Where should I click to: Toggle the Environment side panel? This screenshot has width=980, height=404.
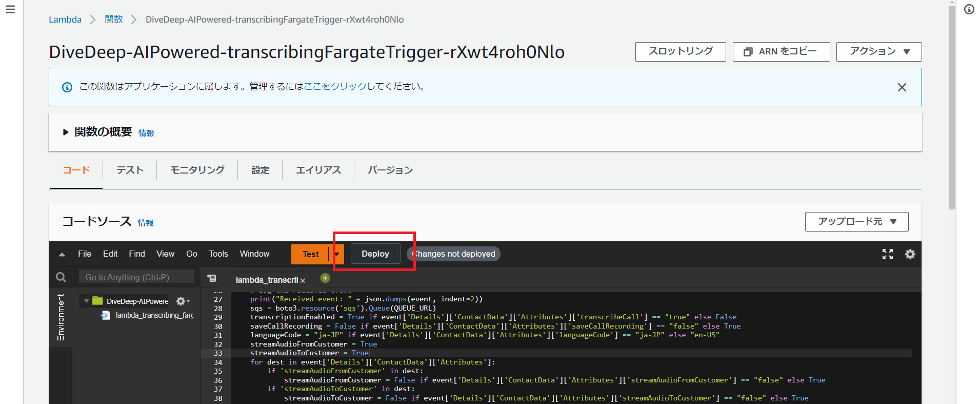[x=61, y=317]
